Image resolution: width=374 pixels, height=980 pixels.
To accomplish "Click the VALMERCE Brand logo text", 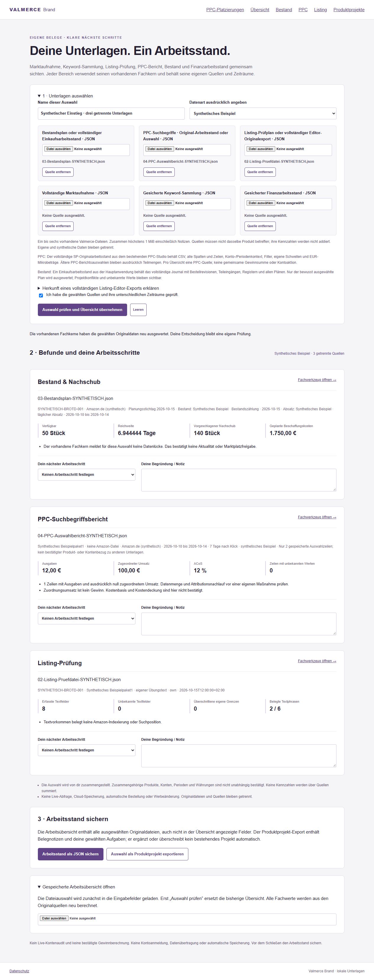I will tap(32, 10).
